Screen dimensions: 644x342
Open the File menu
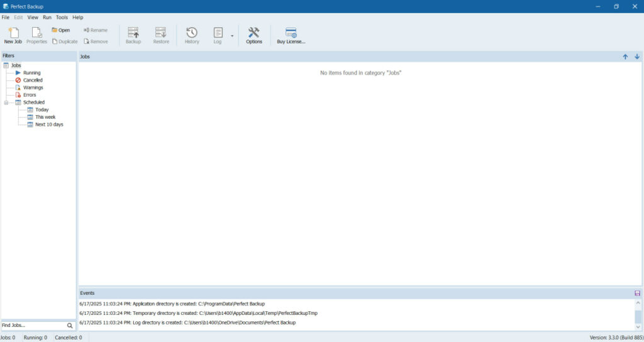[5, 17]
